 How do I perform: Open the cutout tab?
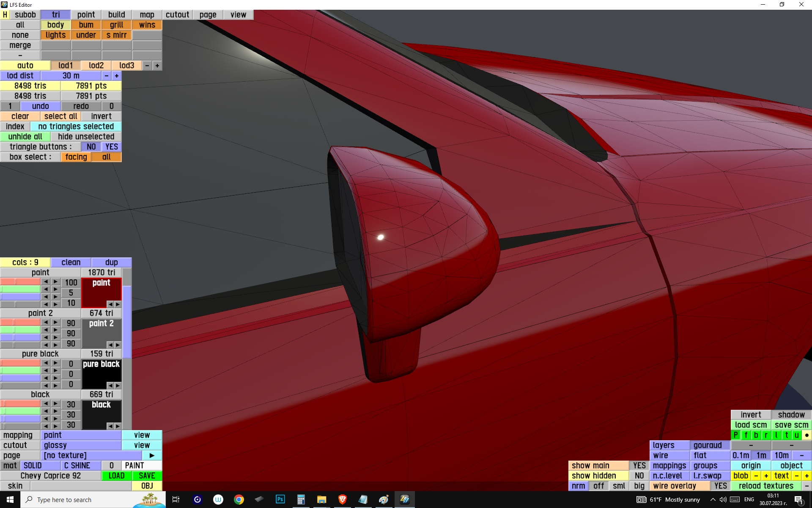[177, 15]
